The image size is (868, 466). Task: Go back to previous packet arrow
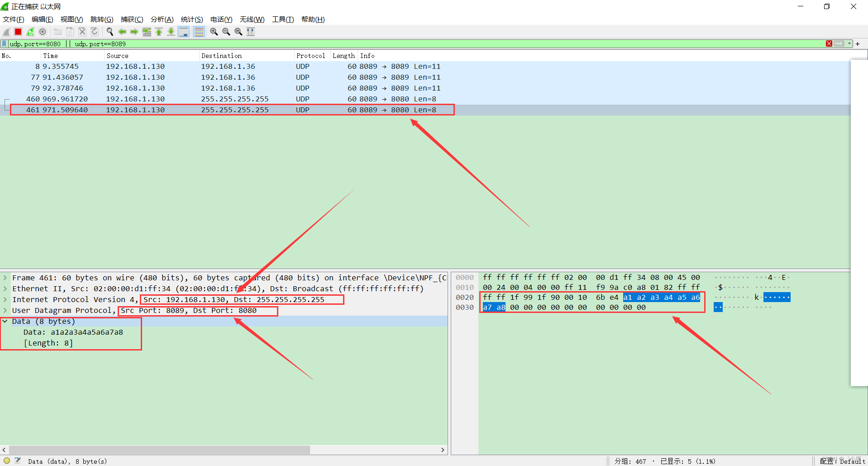pos(122,32)
